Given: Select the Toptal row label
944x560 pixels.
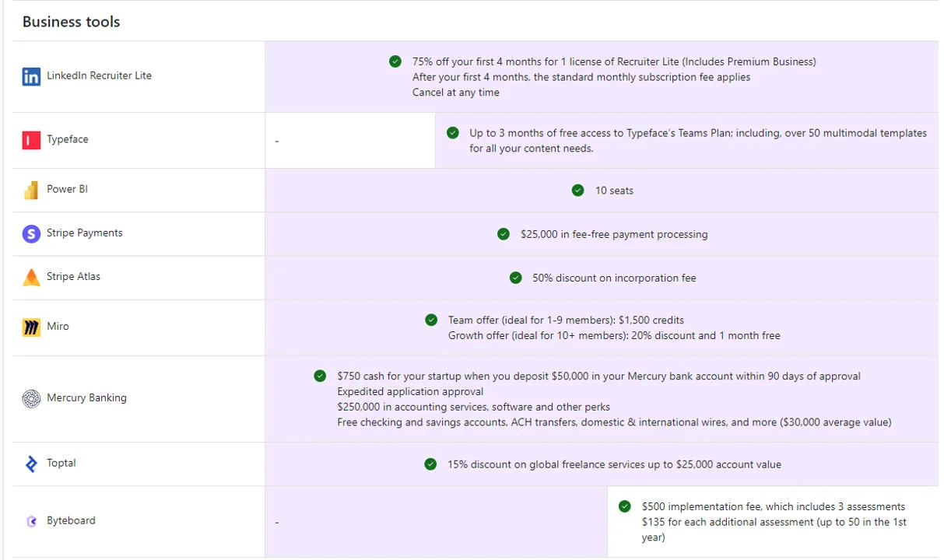Looking at the screenshot, I should tap(61, 463).
